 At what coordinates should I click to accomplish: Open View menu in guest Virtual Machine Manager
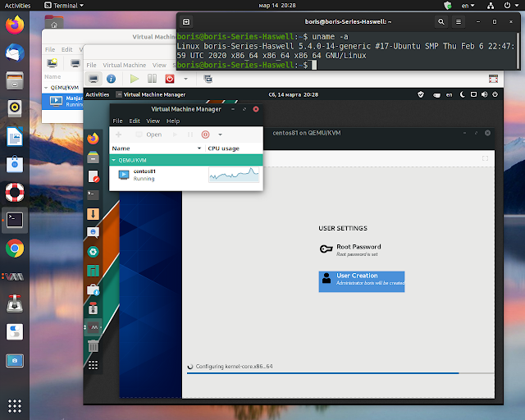tap(153, 121)
